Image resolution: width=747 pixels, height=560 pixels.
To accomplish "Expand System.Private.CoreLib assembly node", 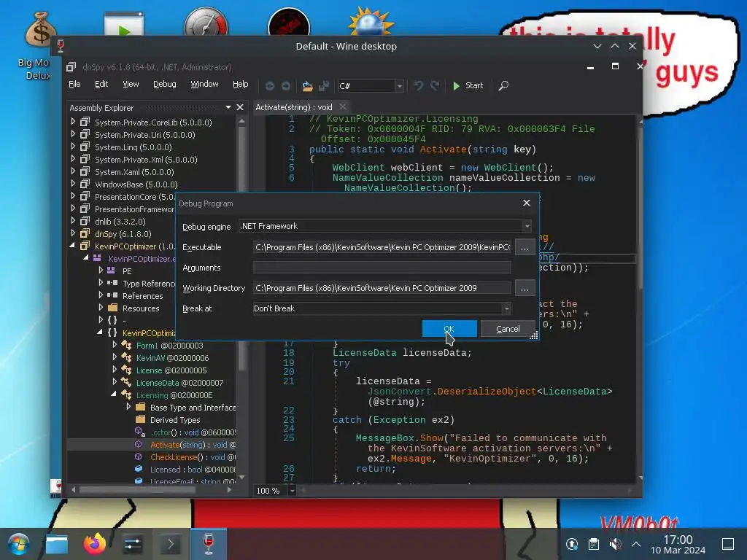I will pos(73,122).
